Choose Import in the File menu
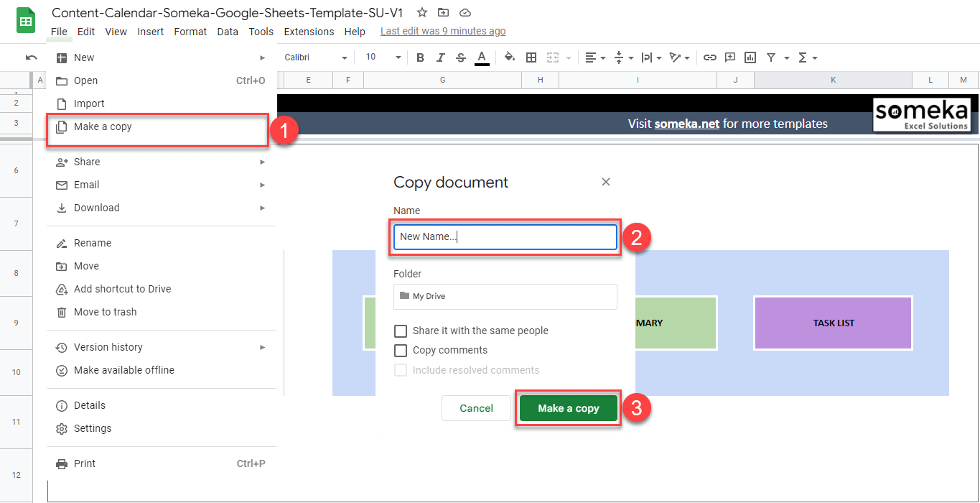The image size is (980, 503). pyautogui.click(x=162, y=103)
